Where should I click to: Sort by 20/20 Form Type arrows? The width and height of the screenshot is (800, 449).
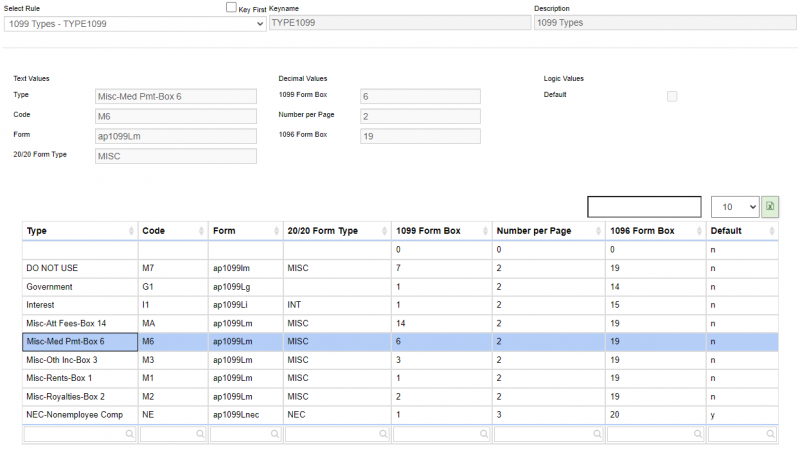tap(384, 231)
